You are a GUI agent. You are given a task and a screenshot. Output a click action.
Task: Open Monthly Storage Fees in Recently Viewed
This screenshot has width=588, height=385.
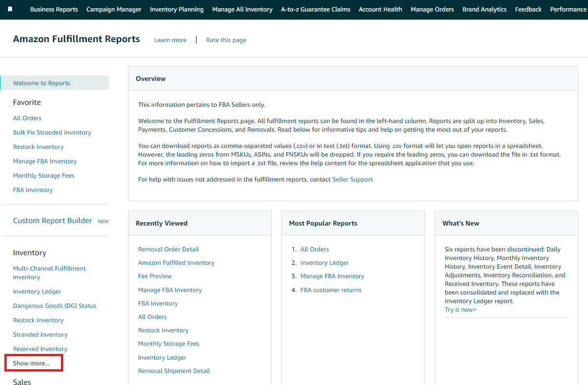pos(169,344)
